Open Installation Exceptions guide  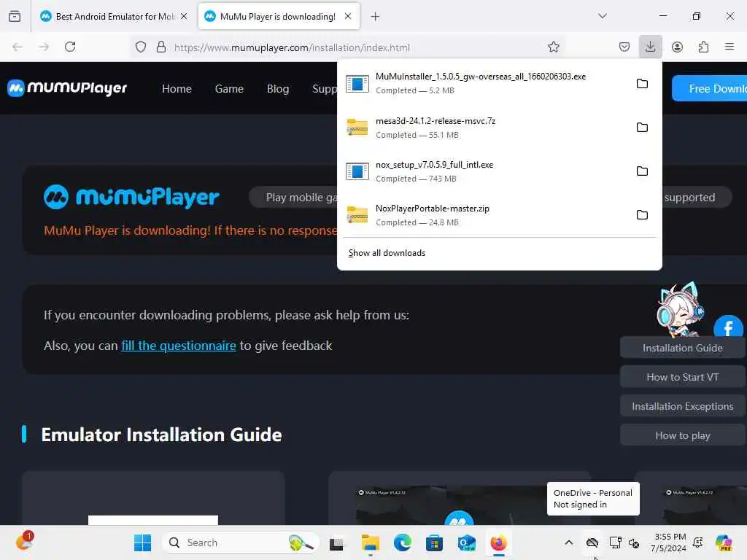682,406
